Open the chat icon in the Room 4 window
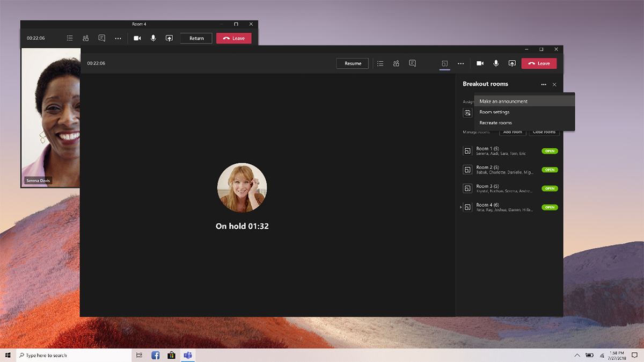Viewport: 644px width, 362px height. [101, 38]
